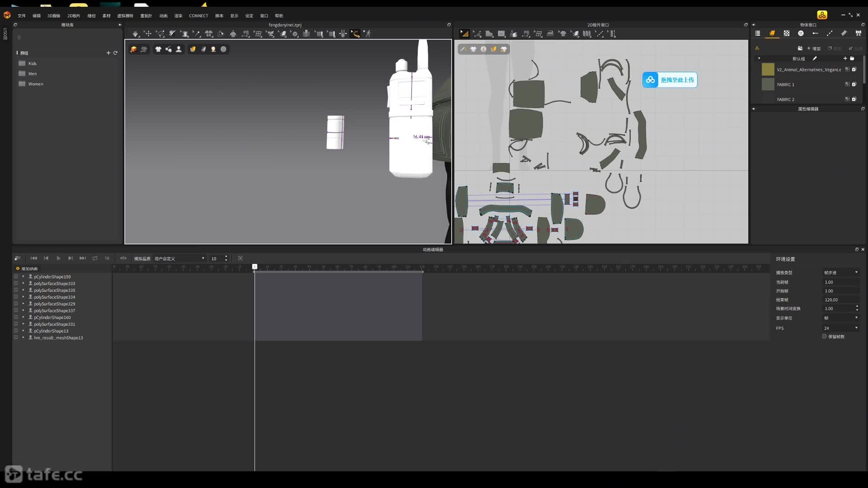Click the white T-shirt garment display icon
The width and height of the screenshot is (868, 488).
158,49
